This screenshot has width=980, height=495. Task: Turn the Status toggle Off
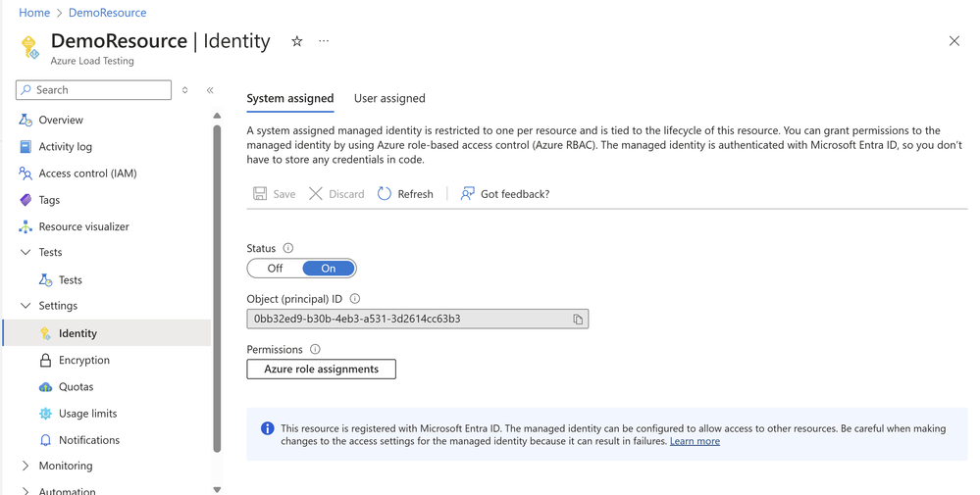[275, 269]
